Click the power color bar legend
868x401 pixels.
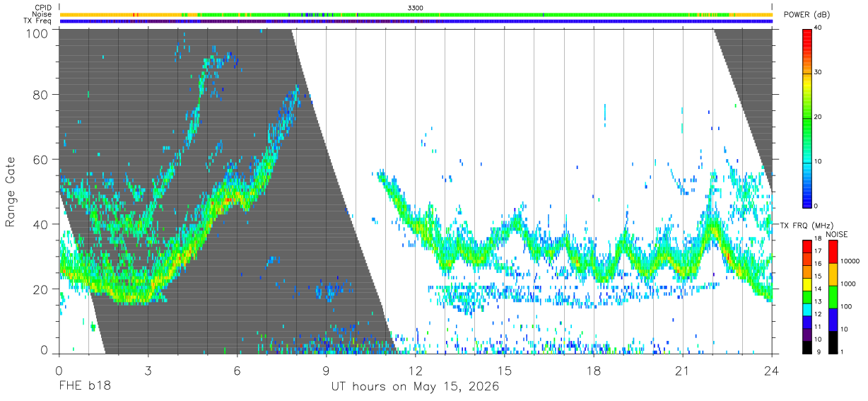[807, 117]
